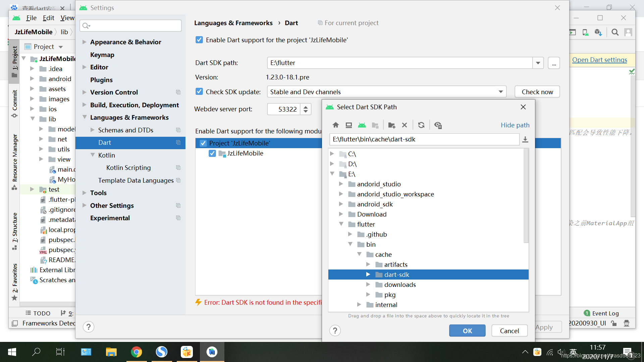
Task: Open the View menu in the IDE
Action: pyautogui.click(x=67, y=18)
